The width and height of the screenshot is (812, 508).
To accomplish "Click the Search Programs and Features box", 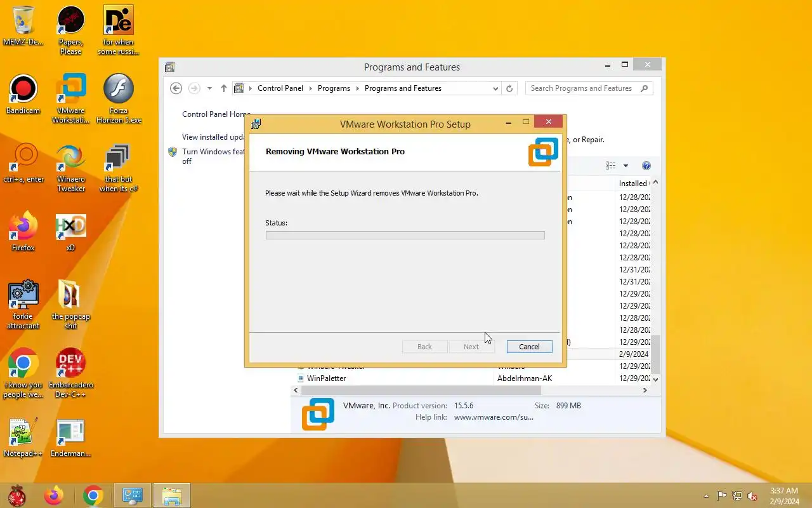I will pos(589,88).
